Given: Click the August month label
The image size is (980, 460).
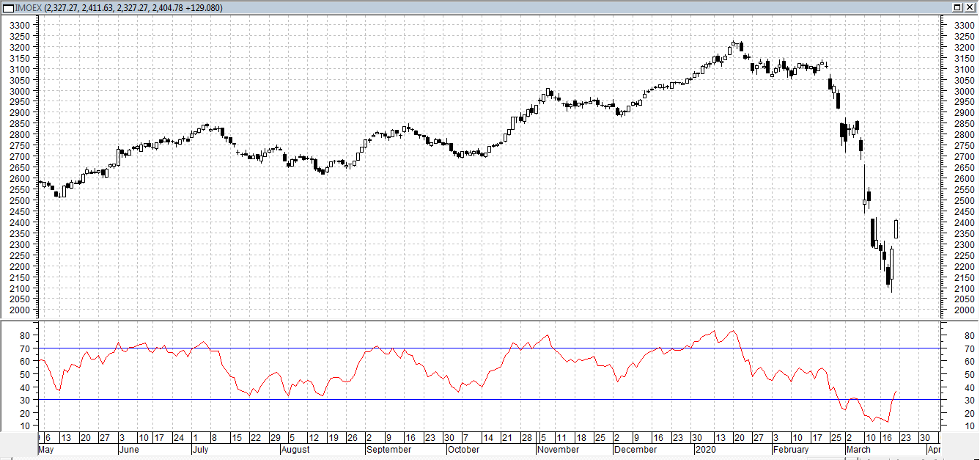Looking at the screenshot, I should click(296, 450).
